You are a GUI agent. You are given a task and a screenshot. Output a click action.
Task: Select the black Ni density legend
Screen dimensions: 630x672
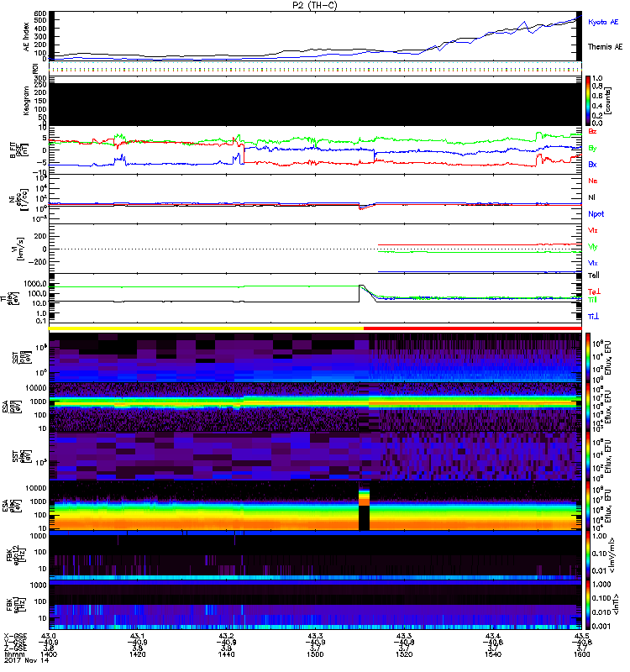tap(591, 197)
